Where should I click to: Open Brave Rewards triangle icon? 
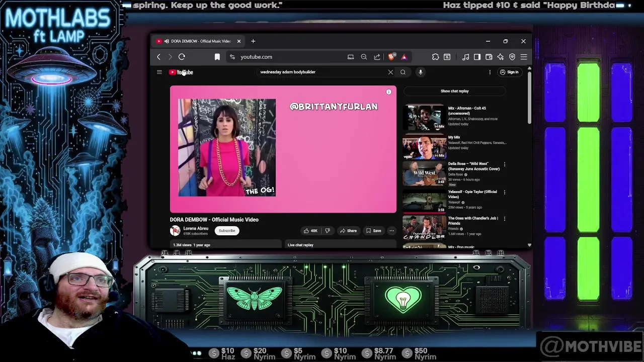point(404,57)
